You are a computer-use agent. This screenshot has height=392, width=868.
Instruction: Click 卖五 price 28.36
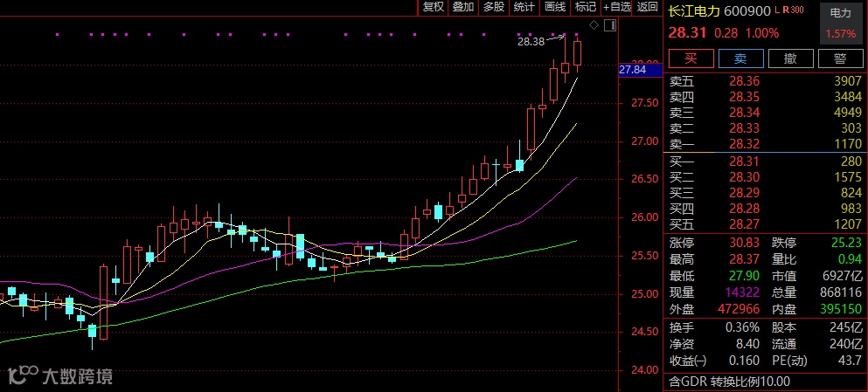pyautogui.click(x=744, y=82)
